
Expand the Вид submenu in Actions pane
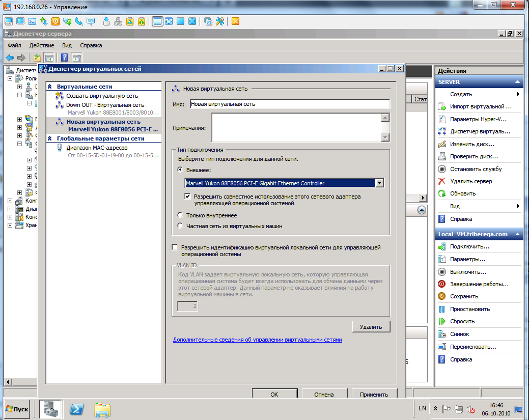tap(518, 206)
